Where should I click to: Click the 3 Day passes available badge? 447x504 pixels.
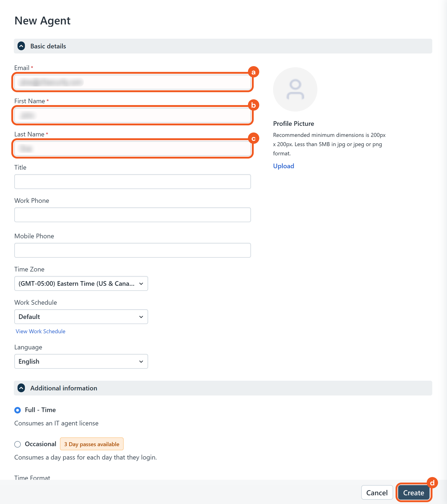click(x=92, y=444)
